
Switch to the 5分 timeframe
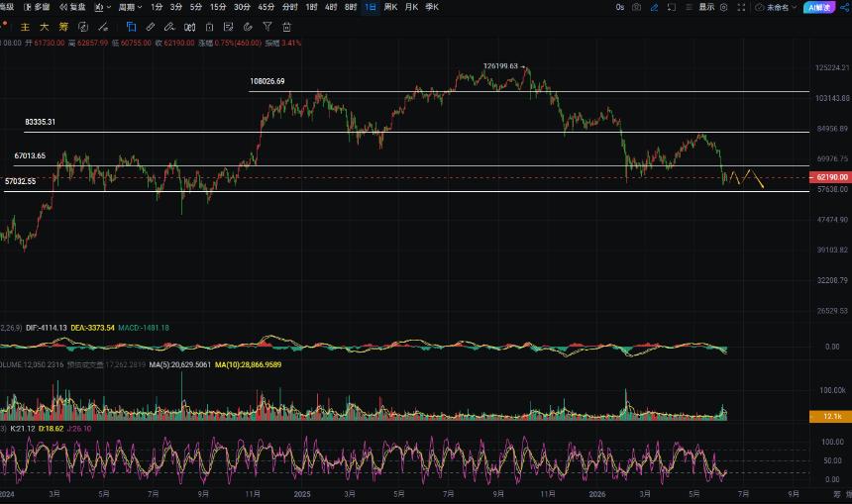[196, 7]
